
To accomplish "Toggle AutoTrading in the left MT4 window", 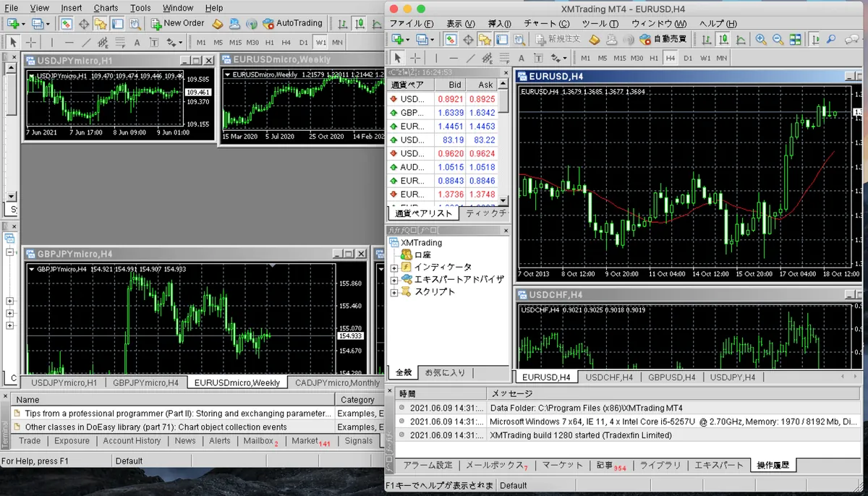I will click(293, 23).
